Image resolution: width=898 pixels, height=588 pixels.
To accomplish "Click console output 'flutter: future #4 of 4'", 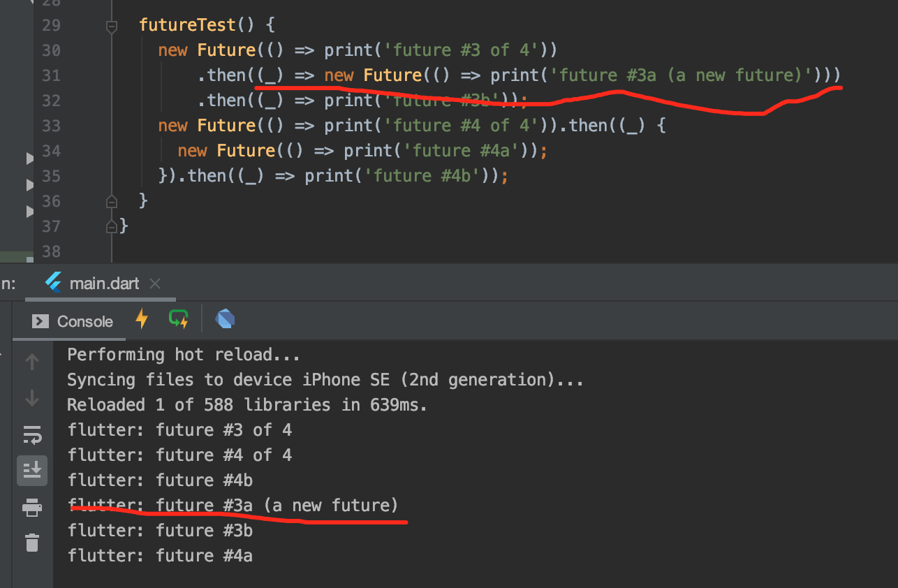I will point(179,455).
